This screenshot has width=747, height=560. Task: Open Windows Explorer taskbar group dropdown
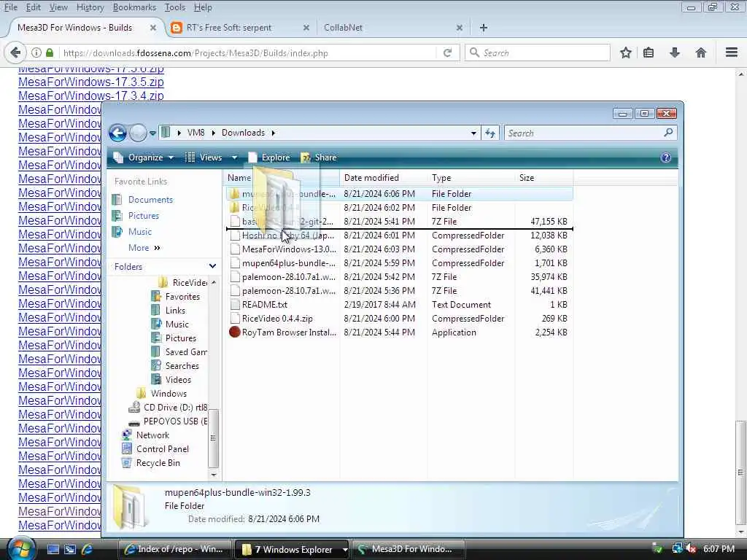click(x=344, y=550)
